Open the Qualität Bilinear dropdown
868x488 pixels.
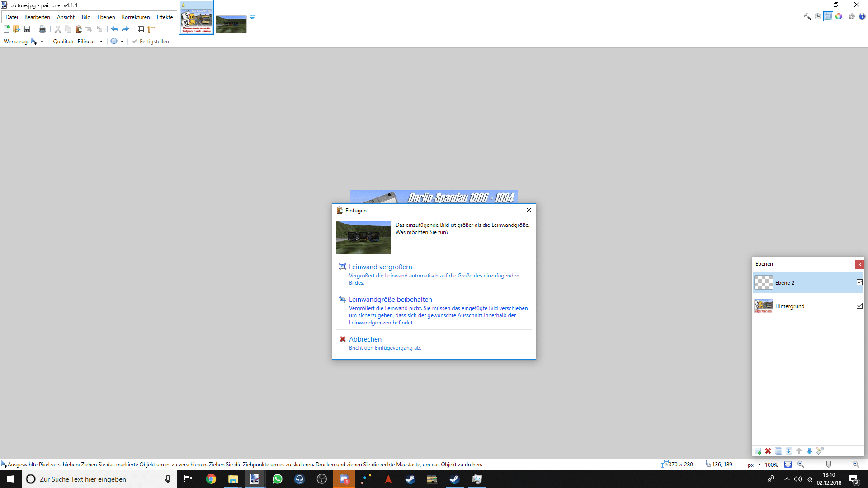tap(101, 42)
